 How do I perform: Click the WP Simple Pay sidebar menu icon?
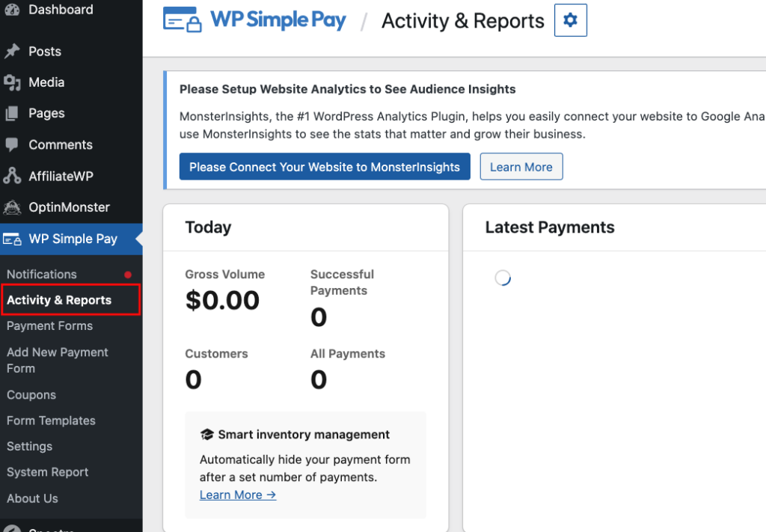[12, 239]
